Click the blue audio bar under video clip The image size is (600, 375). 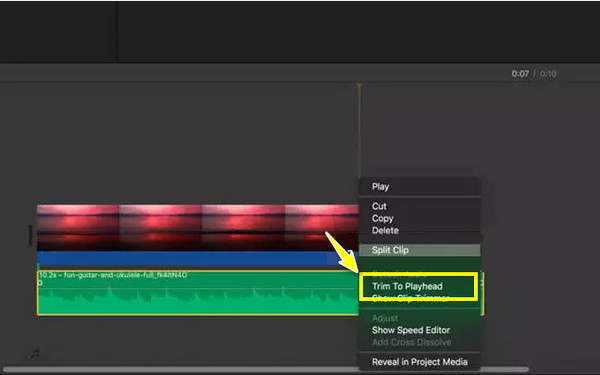pyautogui.click(x=197, y=258)
